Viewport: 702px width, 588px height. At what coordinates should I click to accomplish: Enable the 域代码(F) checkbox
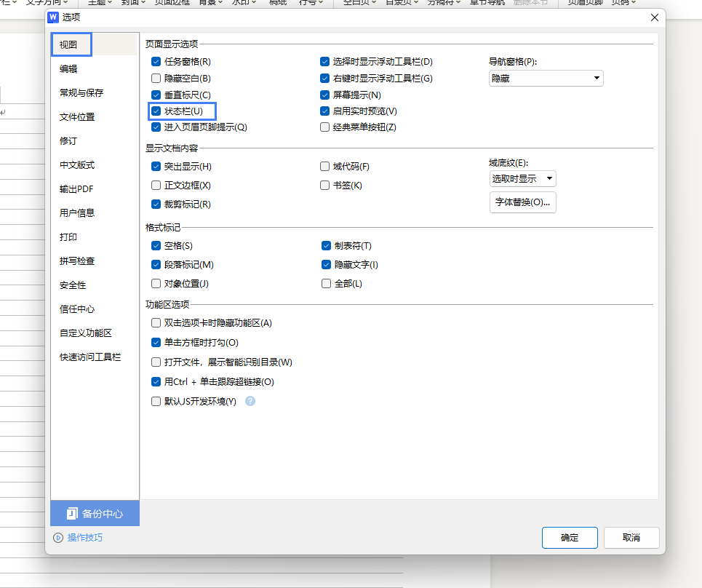pos(324,167)
